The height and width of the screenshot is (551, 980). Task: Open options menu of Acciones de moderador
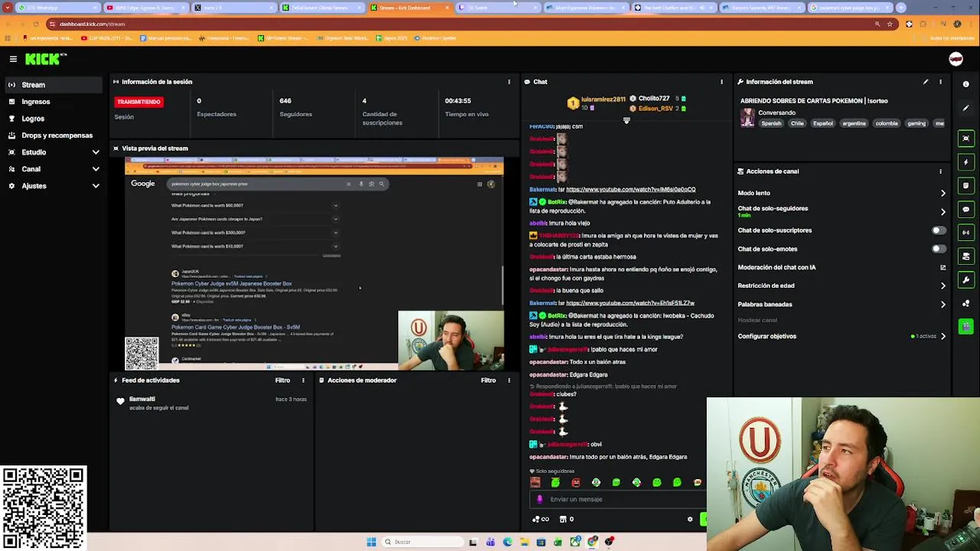(509, 380)
